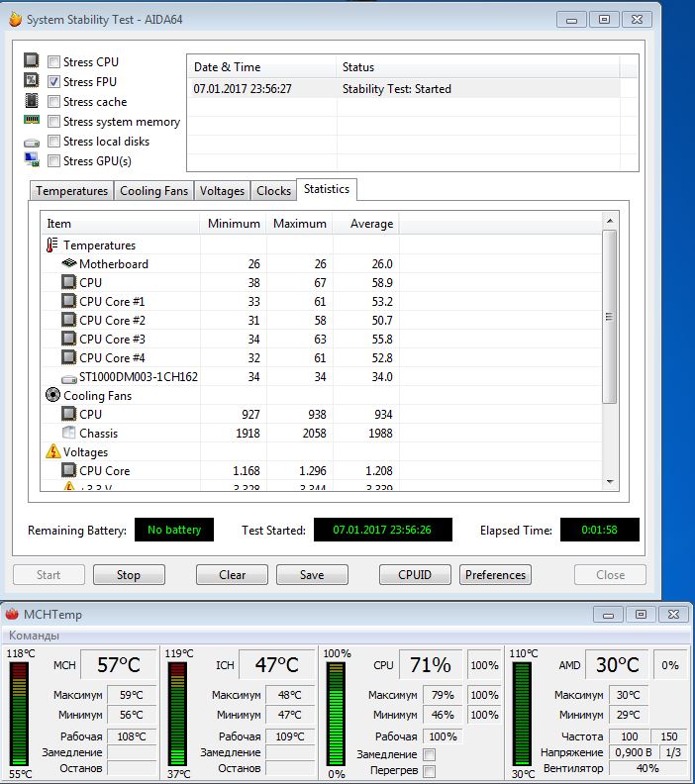This screenshot has height=784, width=695.
Task: Click the statistics list scroll down arrow
Action: tap(610, 481)
